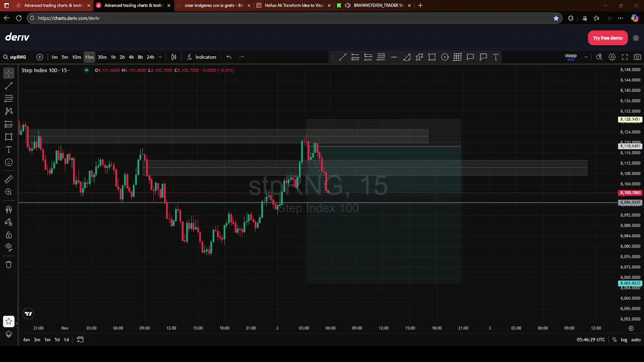
Task: Set the chart range to 5d
Action: (x=57, y=340)
